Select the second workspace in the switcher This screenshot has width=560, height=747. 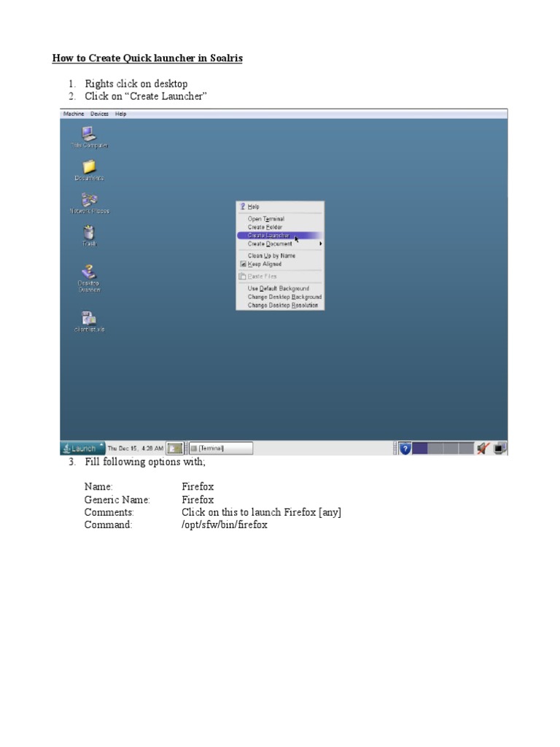(x=435, y=449)
